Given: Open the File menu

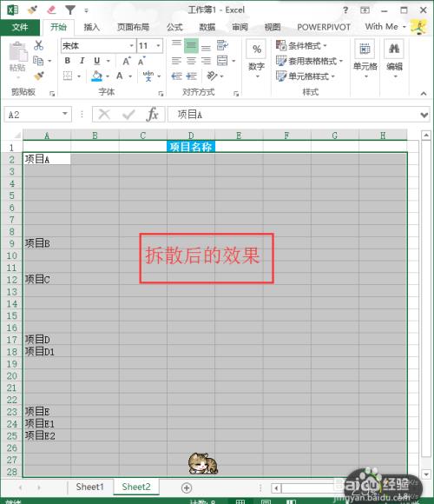Looking at the screenshot, I should click(x=20, y=27).
